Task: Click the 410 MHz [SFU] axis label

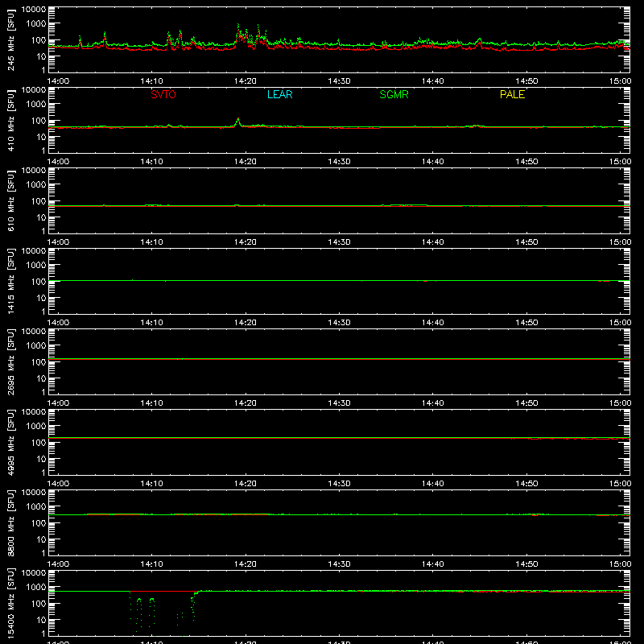Action: (10, 120)
